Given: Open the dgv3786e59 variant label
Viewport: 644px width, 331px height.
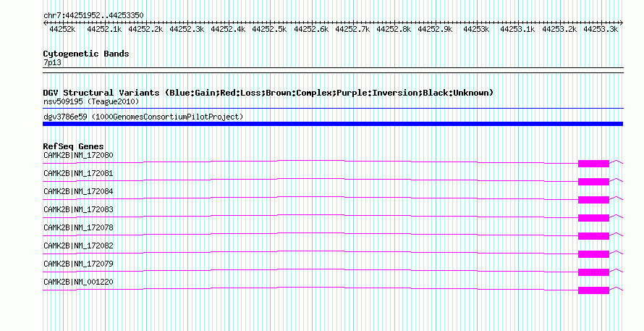Looking at the screenshot, I should pos(143,117).
